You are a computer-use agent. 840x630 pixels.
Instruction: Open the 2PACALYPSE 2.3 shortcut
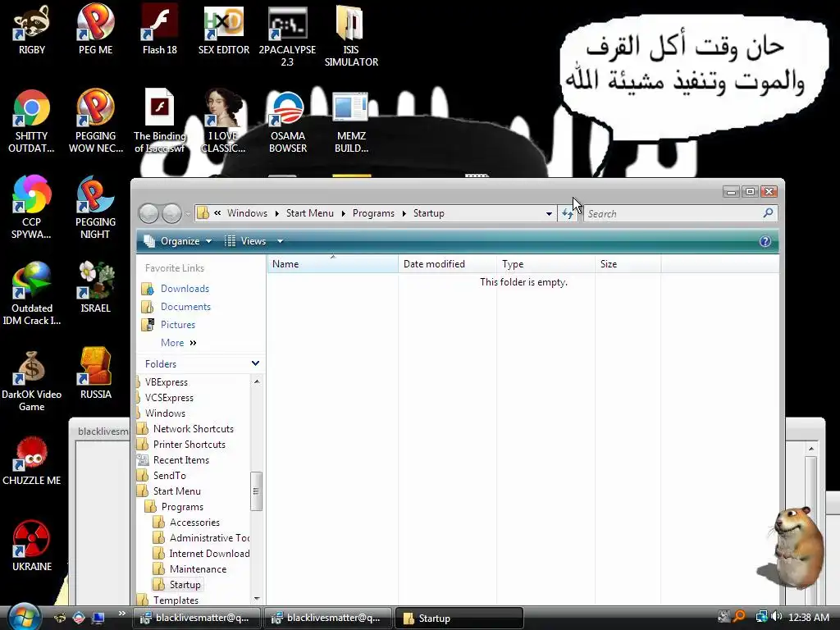(287, 36)
